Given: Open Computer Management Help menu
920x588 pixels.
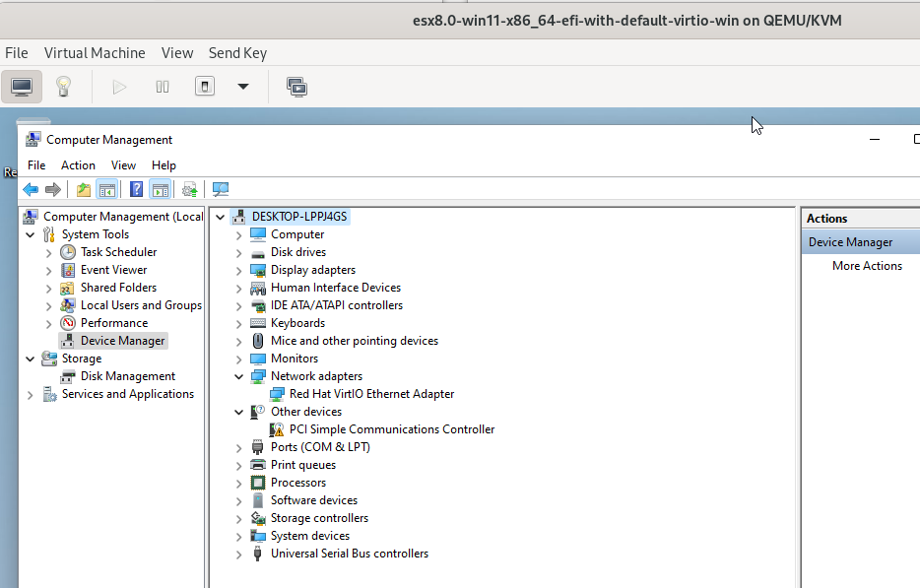Looking at the screenshot, I should click(x=164, y=165).
